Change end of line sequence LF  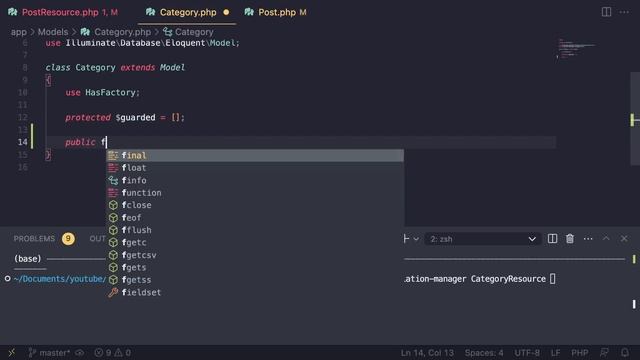(555, 353)
